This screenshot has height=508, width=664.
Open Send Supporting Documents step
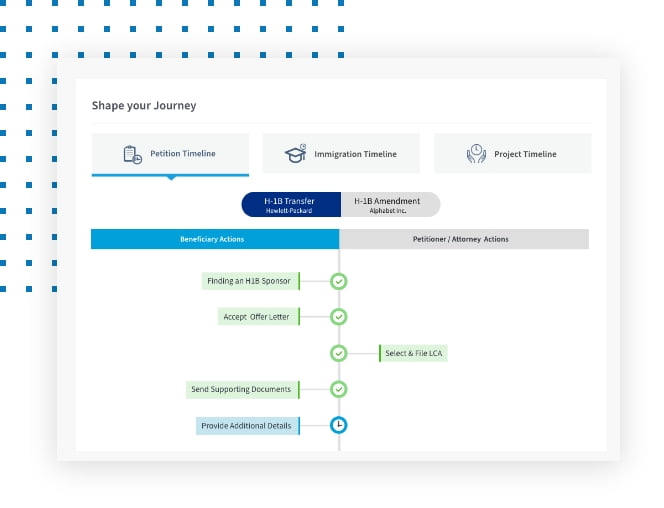click(x=241, y=389)
